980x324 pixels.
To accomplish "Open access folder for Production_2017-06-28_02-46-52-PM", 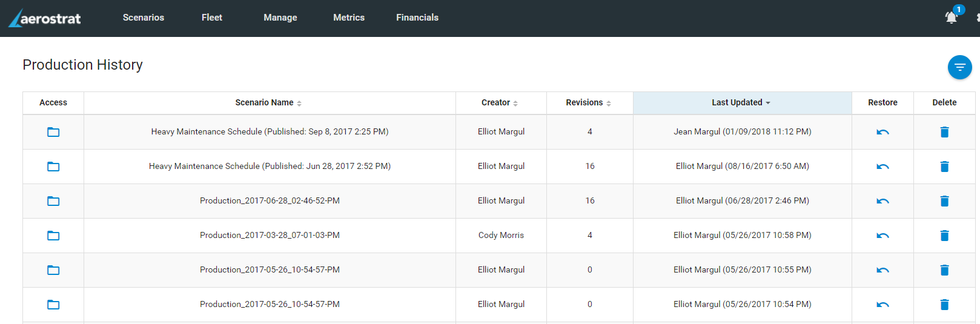I will click(x=53, y=201).
